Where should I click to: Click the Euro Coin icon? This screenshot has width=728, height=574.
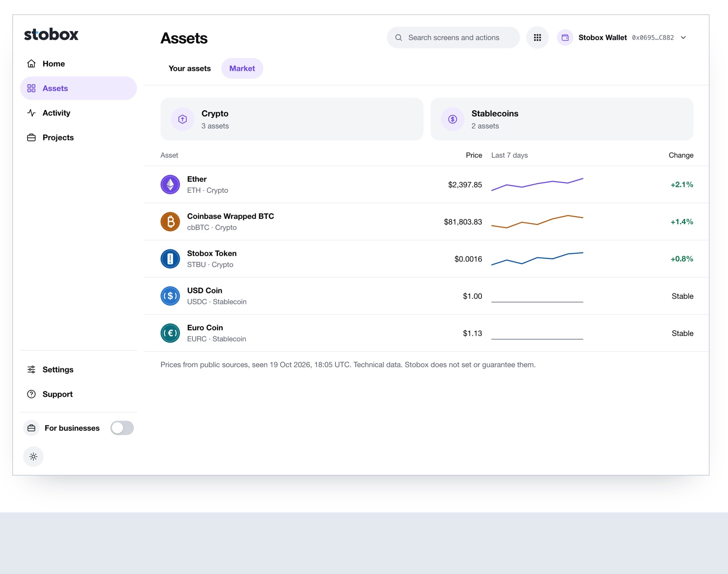tap(170, 333)
